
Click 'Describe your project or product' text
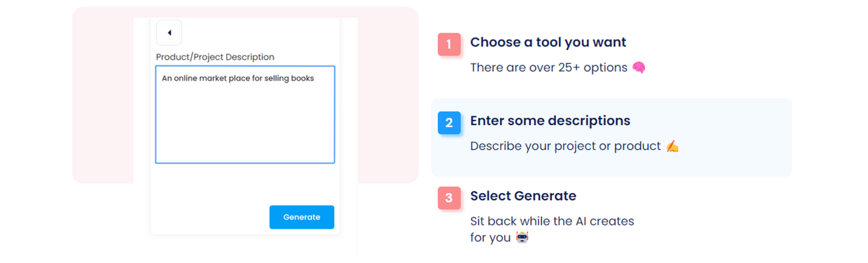(x=565, y=146)
